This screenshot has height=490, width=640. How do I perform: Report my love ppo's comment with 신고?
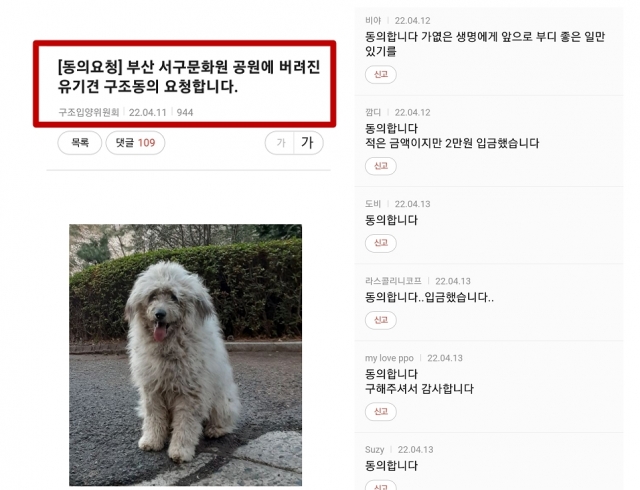[x=380, y=411]
